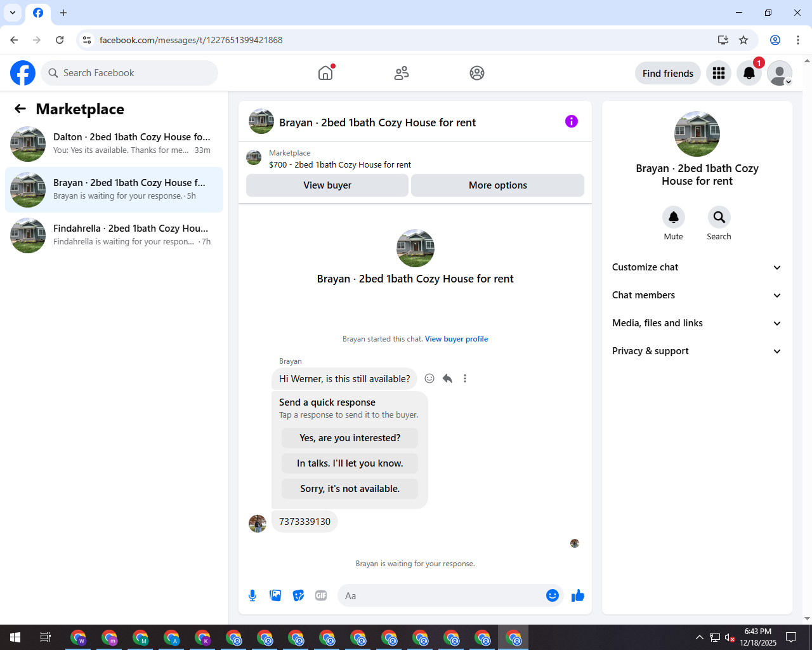Screen dimensions: 812x650
Task: Expand Chat members section
Action: pos(697,295)
